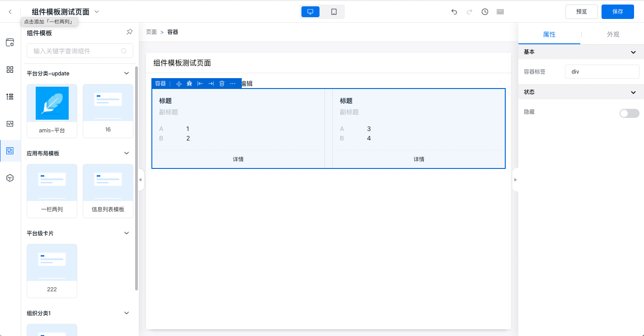The height and width of the screenshot is (336, 644).
Task: Click the left panel vertical scrollbar
Action: click(x=136, y=178)
